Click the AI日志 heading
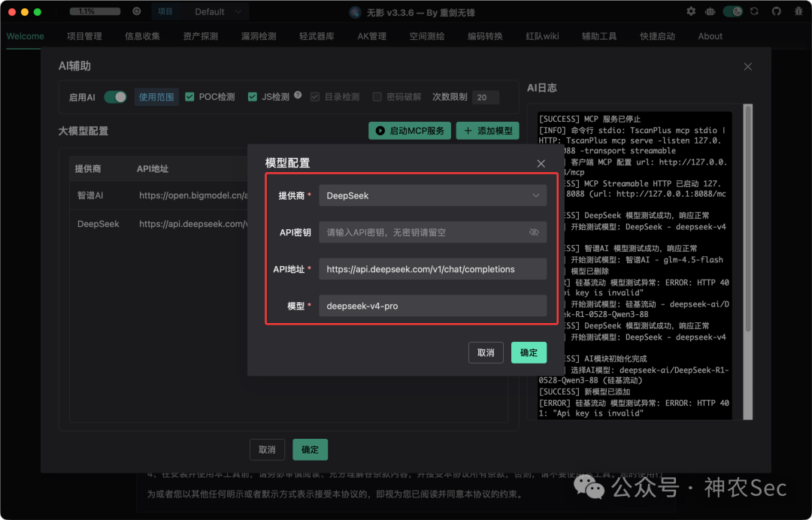 [541, 88]
